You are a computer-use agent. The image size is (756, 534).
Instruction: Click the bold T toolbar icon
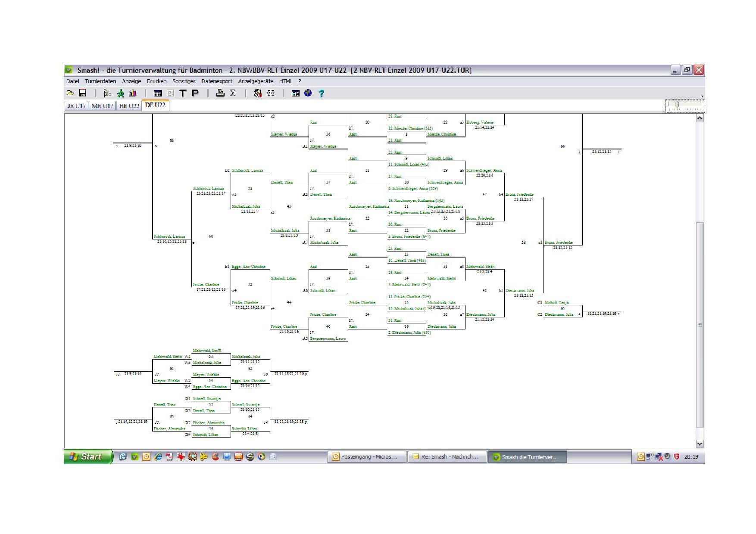click(183, 93)
